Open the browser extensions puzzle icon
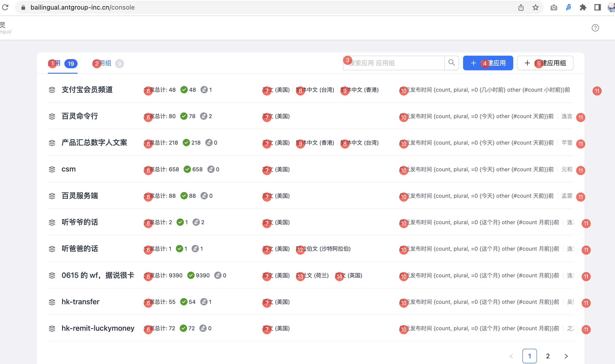The image size is (615, 364). (583, 7)
